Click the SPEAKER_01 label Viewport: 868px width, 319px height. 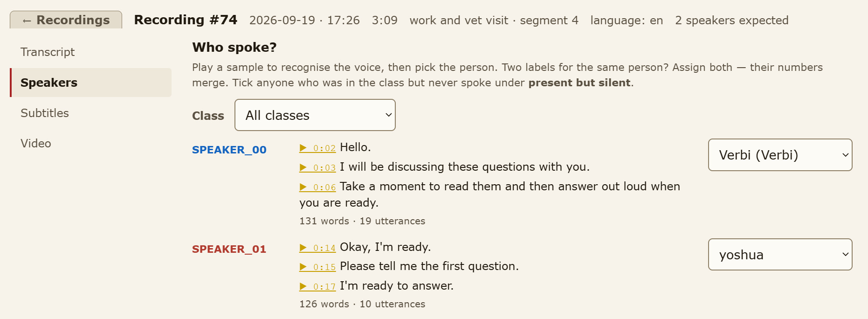point(229,249)
